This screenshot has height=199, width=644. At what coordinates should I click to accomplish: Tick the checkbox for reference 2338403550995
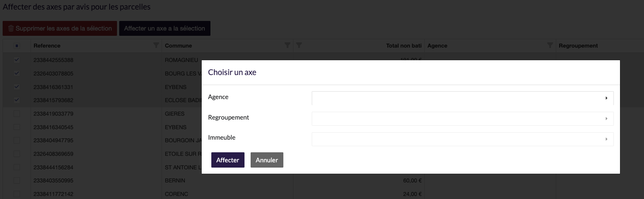[x=17, y=180]
